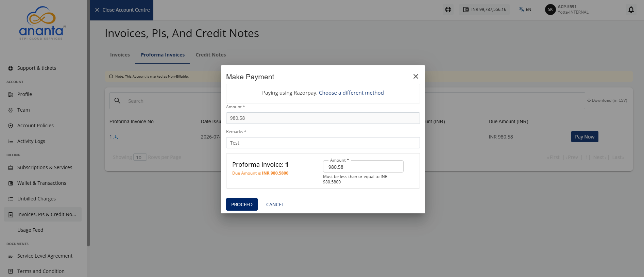
Task: Click the Last pagination link
Action: 618,157
